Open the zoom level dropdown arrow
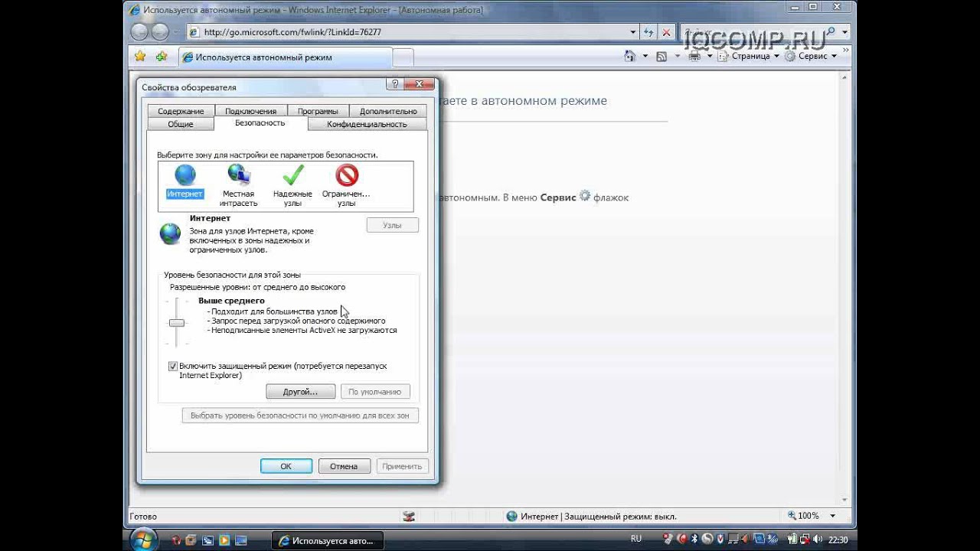 (832, 517)
